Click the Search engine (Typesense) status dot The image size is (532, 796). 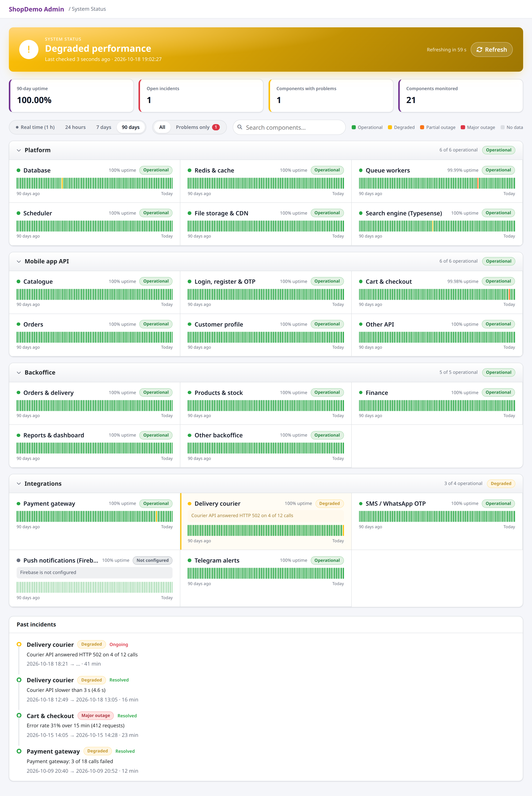click(x=361, y=213)
